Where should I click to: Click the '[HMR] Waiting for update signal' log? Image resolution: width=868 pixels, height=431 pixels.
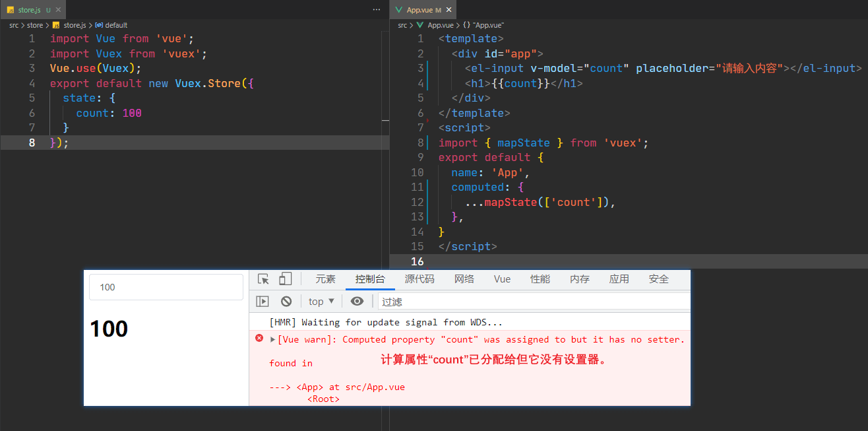click(x=386, y=323)
